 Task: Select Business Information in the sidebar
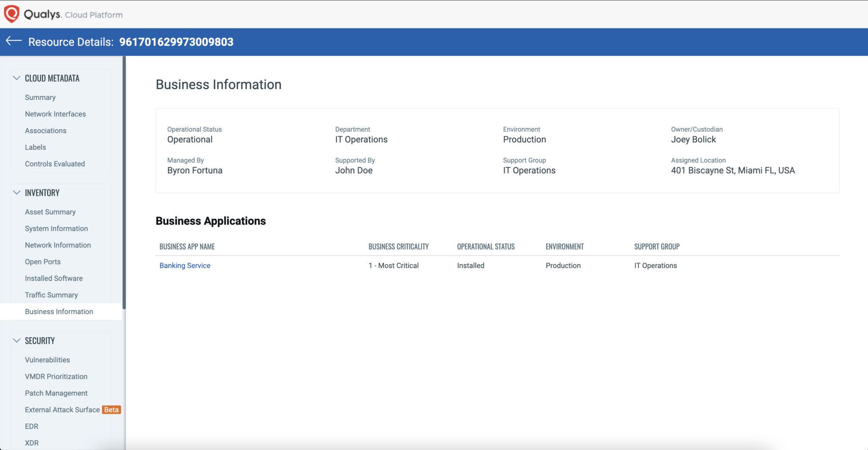click(59, 311)
